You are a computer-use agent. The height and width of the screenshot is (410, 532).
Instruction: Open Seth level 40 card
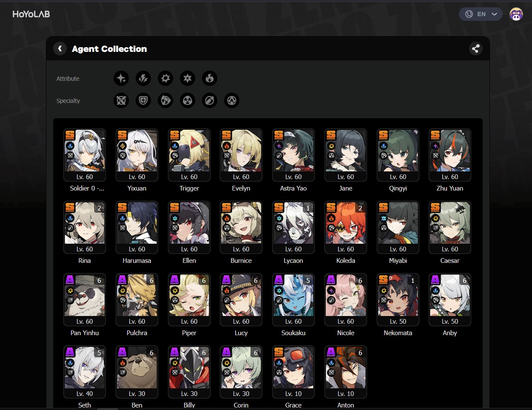[85, 372]
